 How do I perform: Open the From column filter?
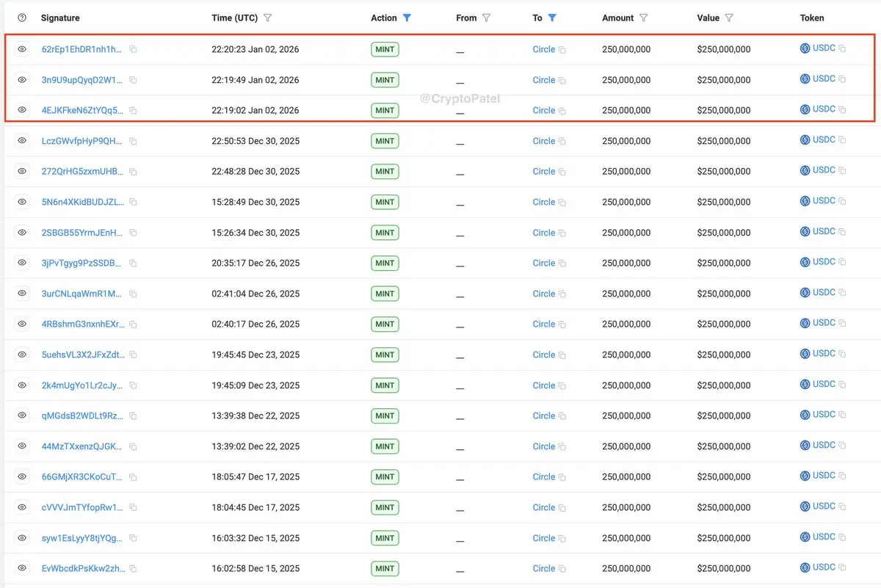click(x=486, y=18)
